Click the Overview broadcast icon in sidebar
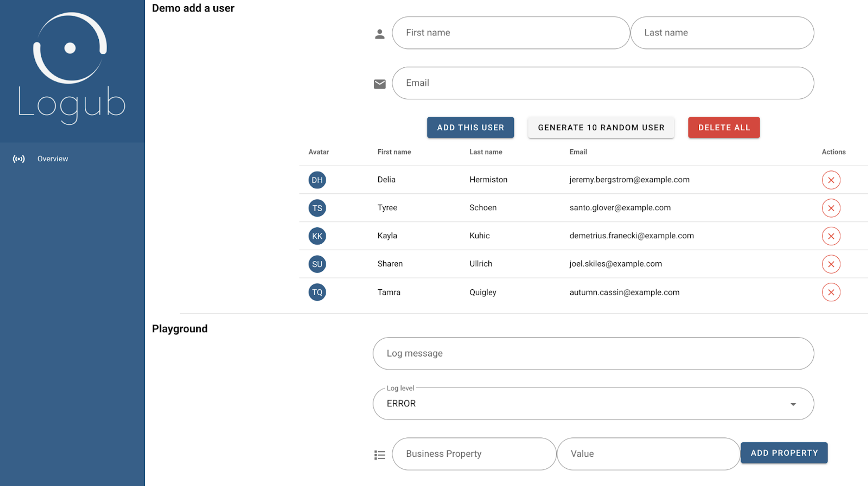868x486 pixels. [x=19, y=159]
